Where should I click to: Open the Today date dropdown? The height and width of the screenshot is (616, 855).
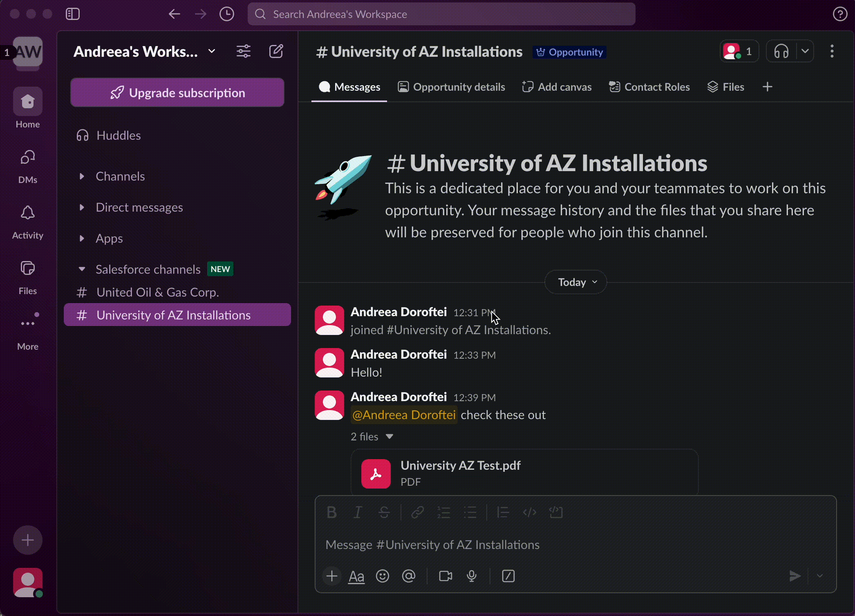pos(575,282)
